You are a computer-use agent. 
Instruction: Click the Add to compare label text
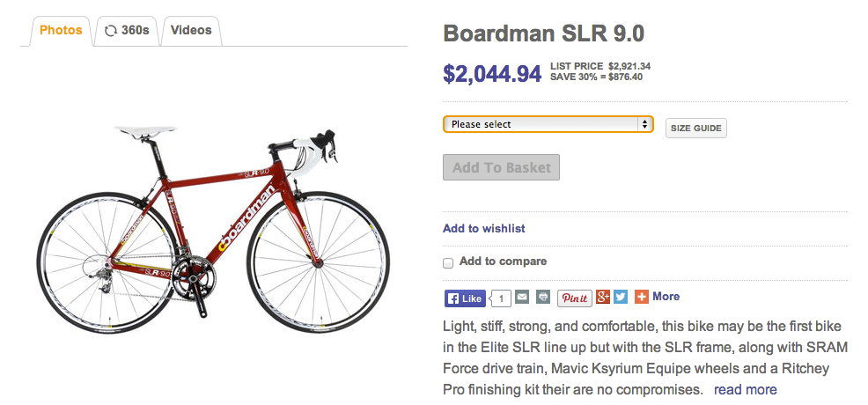[x=503, y=261]
